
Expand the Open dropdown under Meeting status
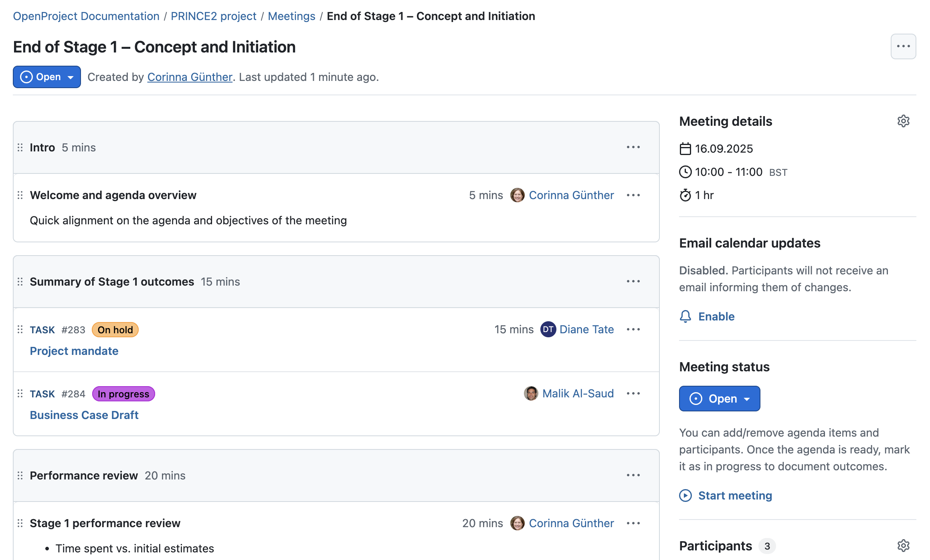pos(747,399)
